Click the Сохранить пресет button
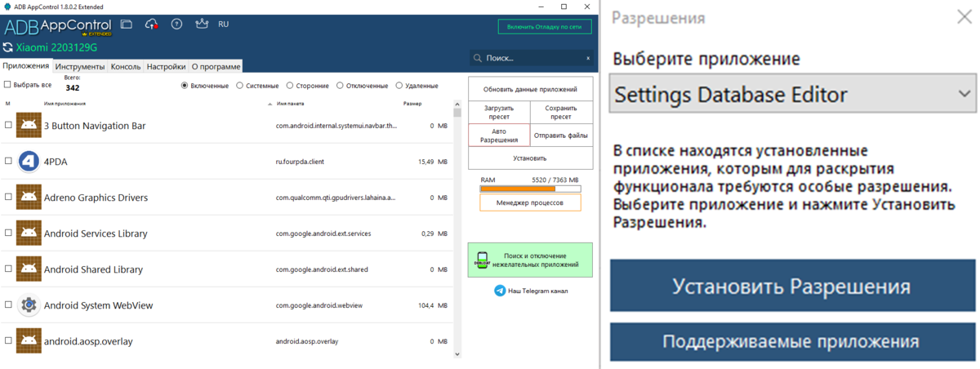 (561, 112)
